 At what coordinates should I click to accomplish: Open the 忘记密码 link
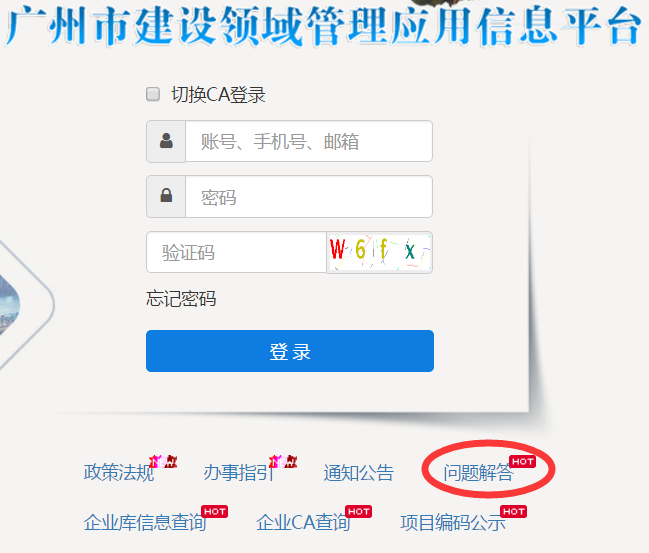click(x=181, y=299)
